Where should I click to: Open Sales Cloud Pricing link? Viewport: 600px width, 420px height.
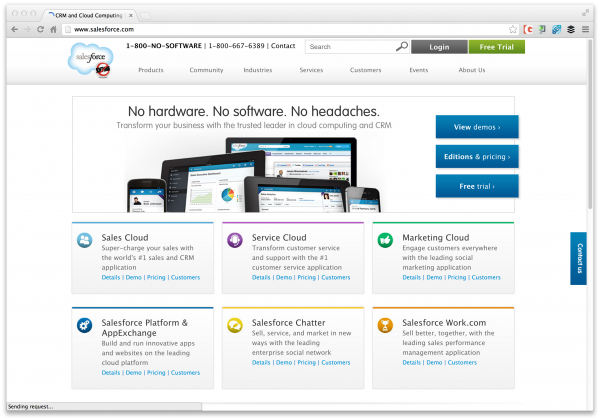156,277
